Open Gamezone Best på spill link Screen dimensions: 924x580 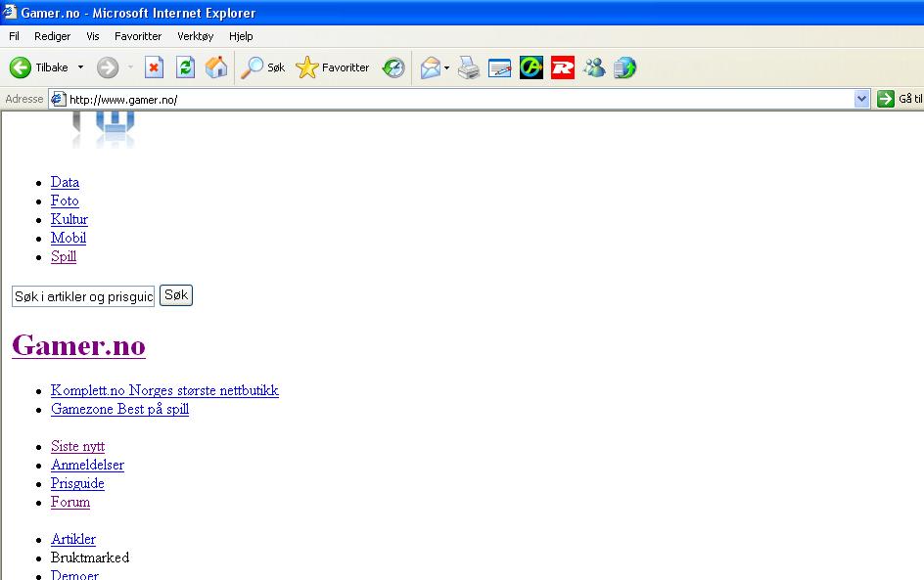[119, 409]
